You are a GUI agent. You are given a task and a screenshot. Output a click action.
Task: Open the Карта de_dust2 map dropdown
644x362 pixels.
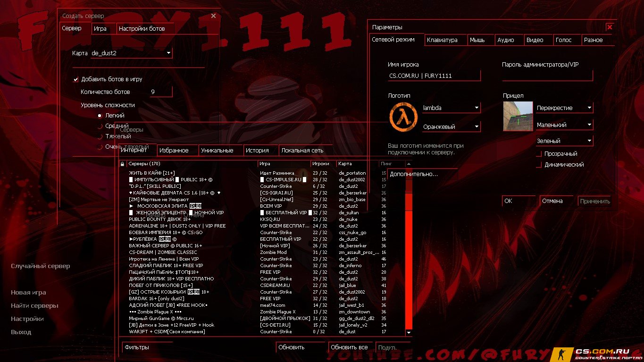click(x=131, y=53)
